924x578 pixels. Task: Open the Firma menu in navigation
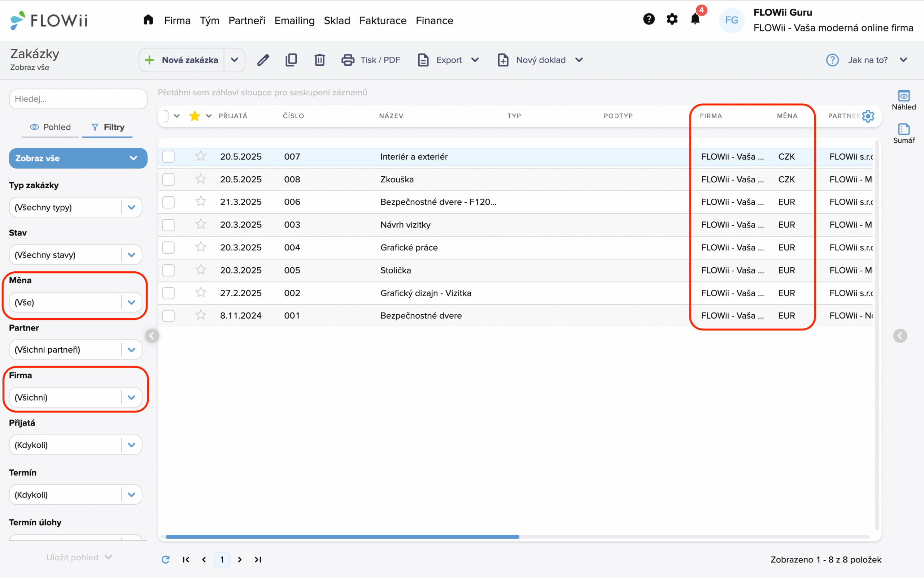pyautogui.click(x=177, y=20)
